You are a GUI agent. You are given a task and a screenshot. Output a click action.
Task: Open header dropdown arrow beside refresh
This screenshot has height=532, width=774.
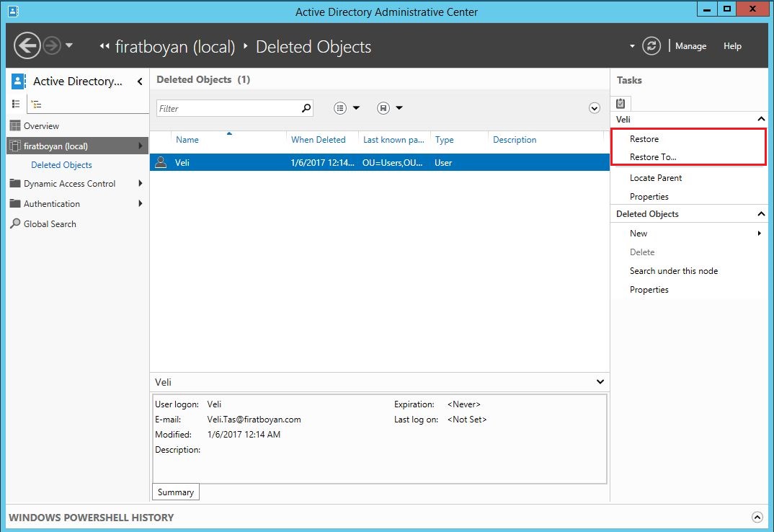(632, 46)
